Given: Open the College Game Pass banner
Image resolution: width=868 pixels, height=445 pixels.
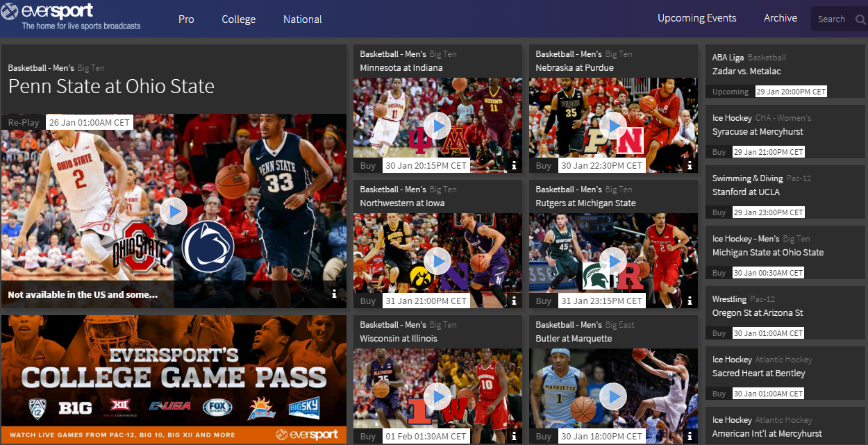Looking at the screenshot, I should pos(174,380).
